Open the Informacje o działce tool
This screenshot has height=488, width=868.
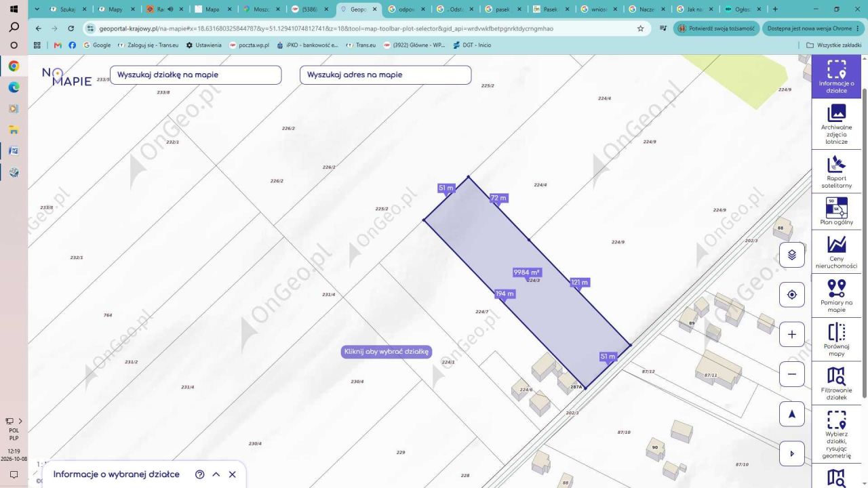836,77
